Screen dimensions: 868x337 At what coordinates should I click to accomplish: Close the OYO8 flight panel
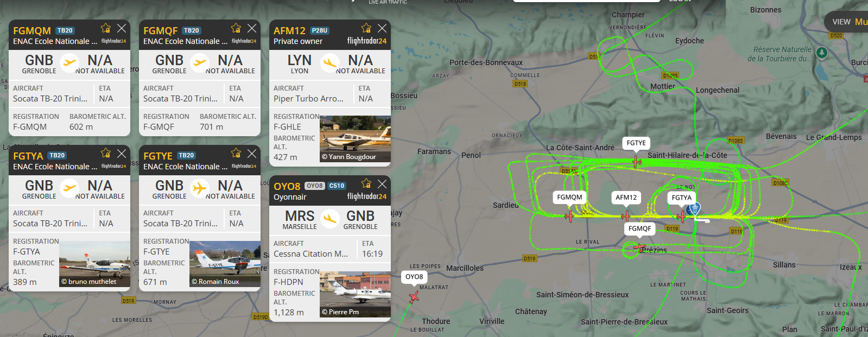[x=382, y=183]
